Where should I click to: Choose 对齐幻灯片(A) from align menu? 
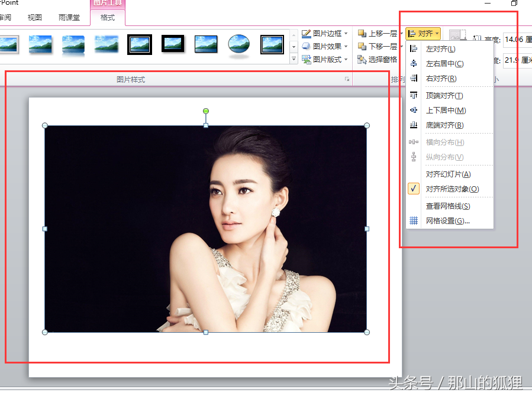click(x=450, y=174)
